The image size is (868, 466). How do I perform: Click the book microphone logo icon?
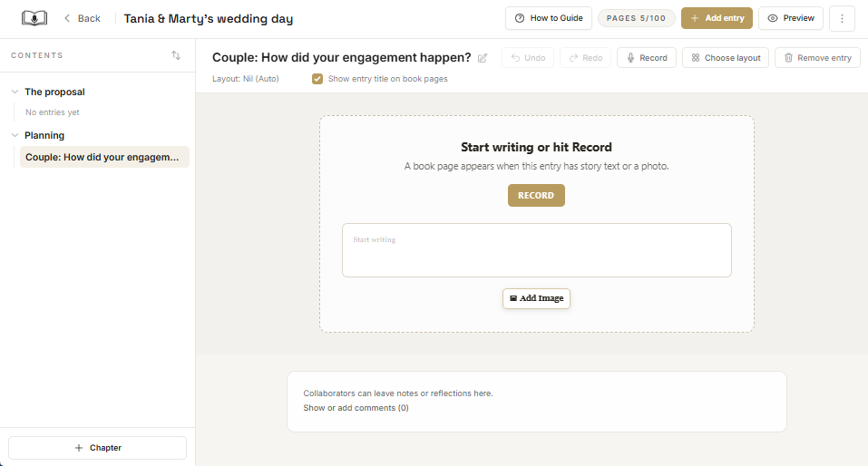[34, 18]
